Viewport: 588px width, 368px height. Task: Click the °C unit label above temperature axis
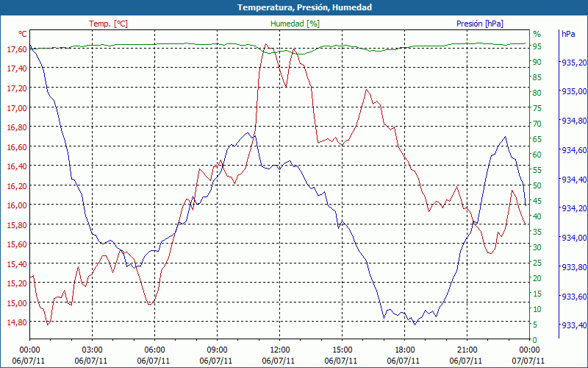click(x=23, y=34)
